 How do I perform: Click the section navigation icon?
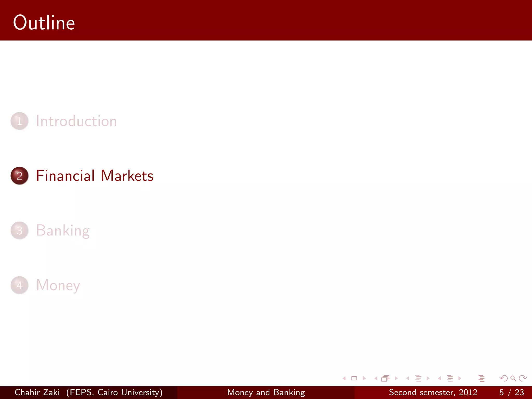[450, 378]
